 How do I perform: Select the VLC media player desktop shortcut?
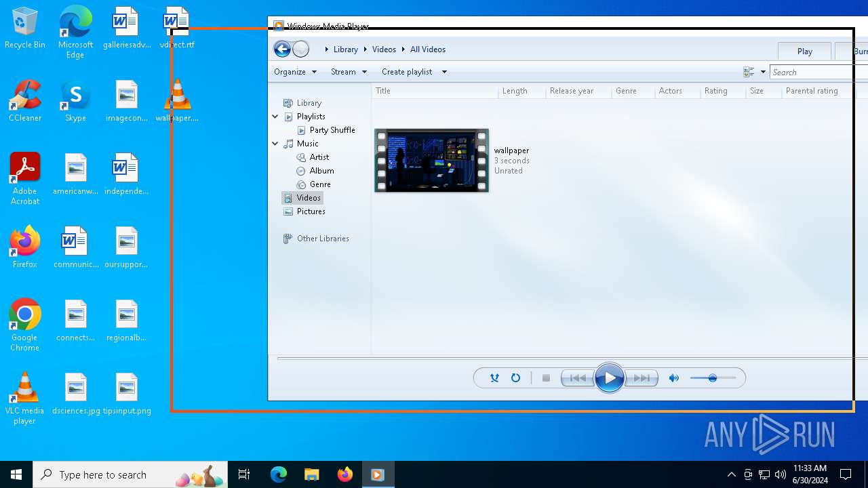point(25,399)
